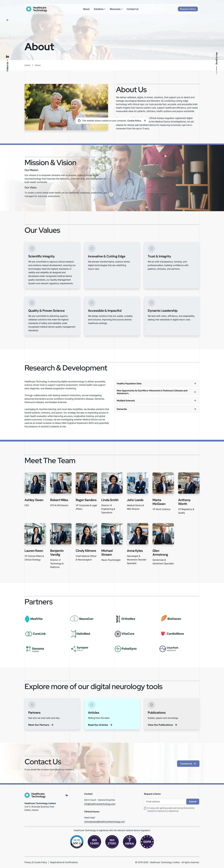Click the Read Our Articles link
Screen dimensions: 224x868
tap(100, 725)
